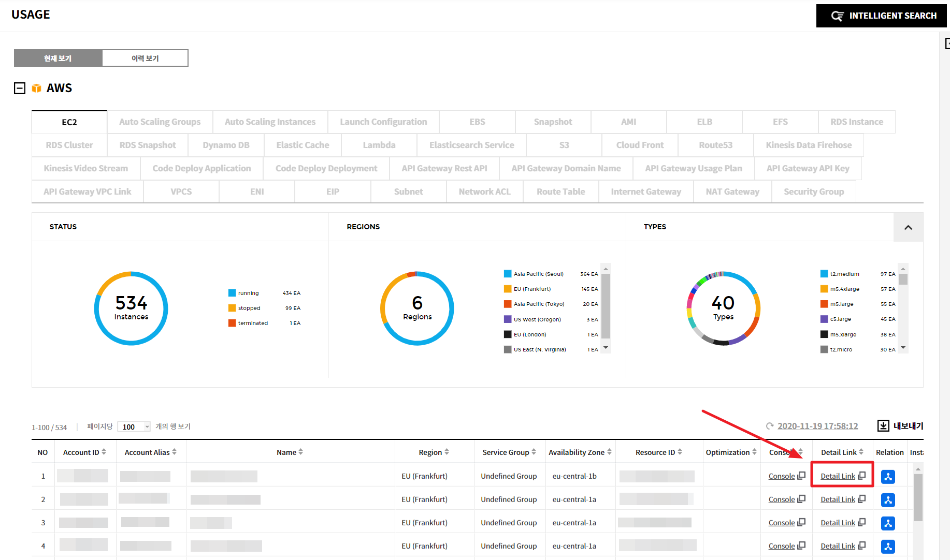
Task: Sort the table by Region column arrows
Action: click(447, 452)
